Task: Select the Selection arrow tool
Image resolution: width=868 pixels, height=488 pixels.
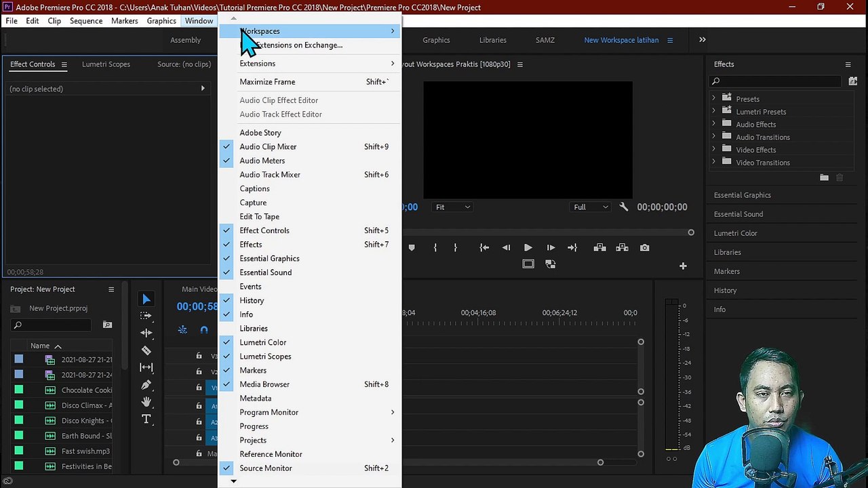Action: click(x=146, y=299)
